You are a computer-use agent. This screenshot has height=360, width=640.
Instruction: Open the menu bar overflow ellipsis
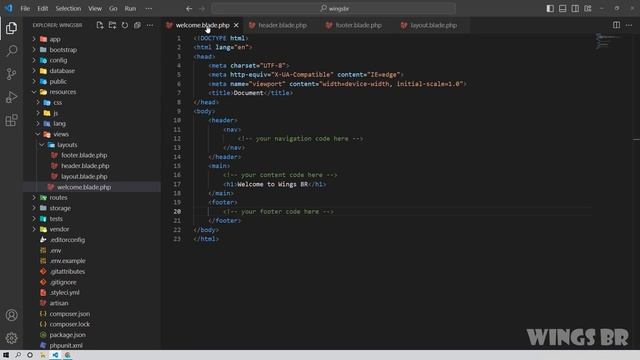point(149,9)
